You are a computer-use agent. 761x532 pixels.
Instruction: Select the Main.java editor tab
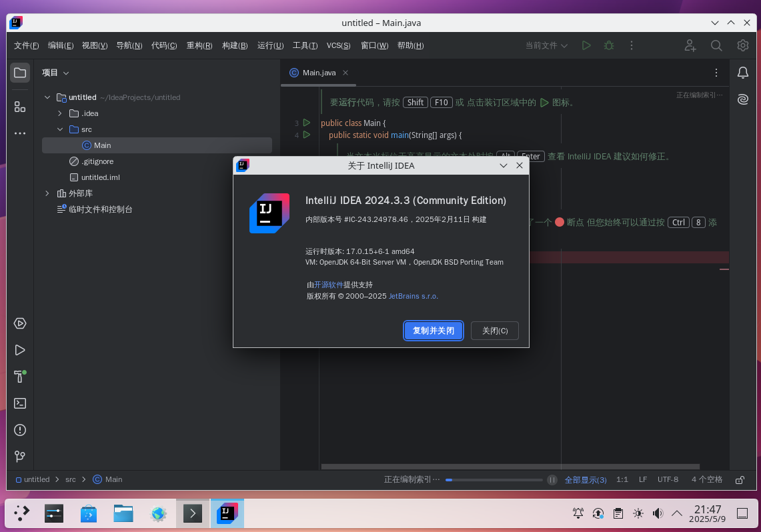point(319,73)
